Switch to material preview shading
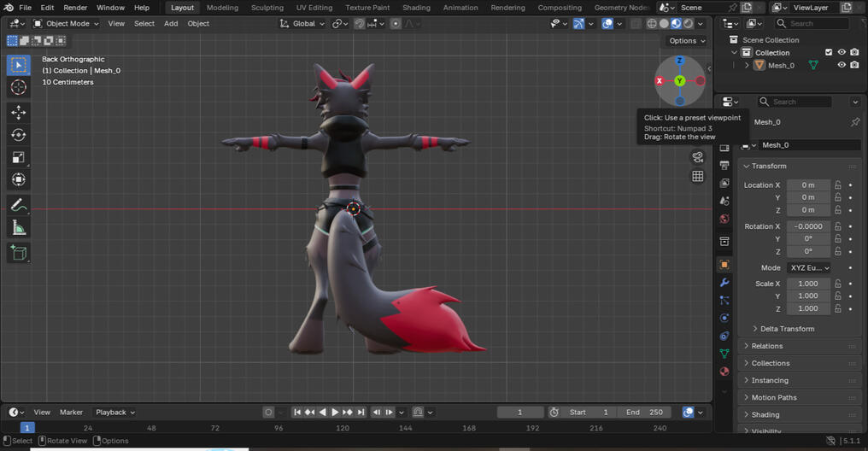This screenshot has height=451, width=868. click(676, 24)
